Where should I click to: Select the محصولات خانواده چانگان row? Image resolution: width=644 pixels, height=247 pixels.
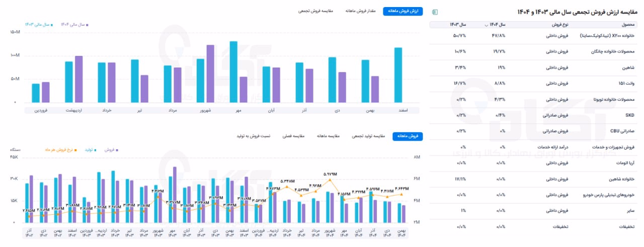532,52
